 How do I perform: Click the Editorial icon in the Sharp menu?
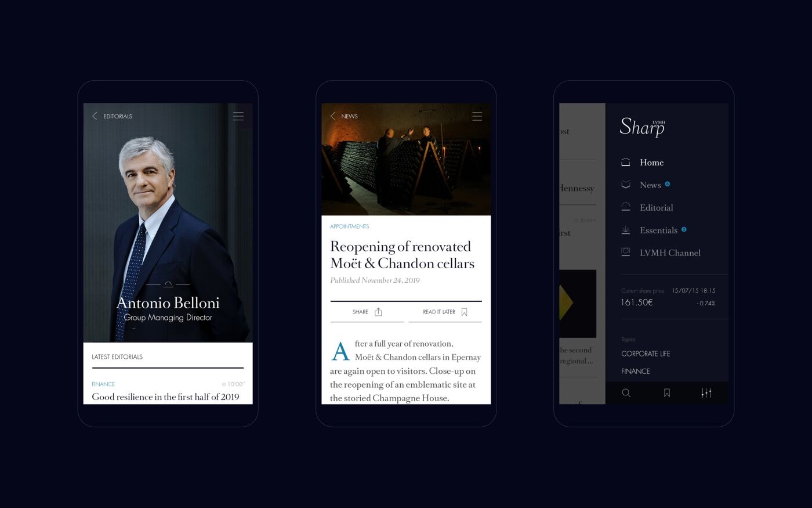coord(626,207)
